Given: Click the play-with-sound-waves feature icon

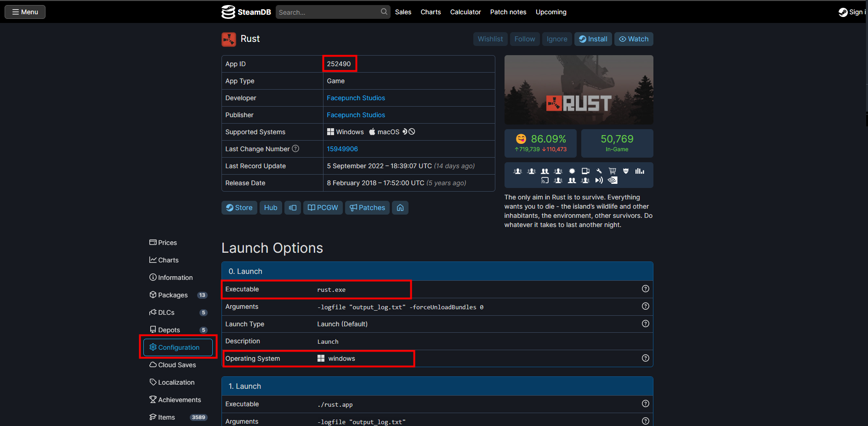Looking at the screenshot, I should coord(599,181).
